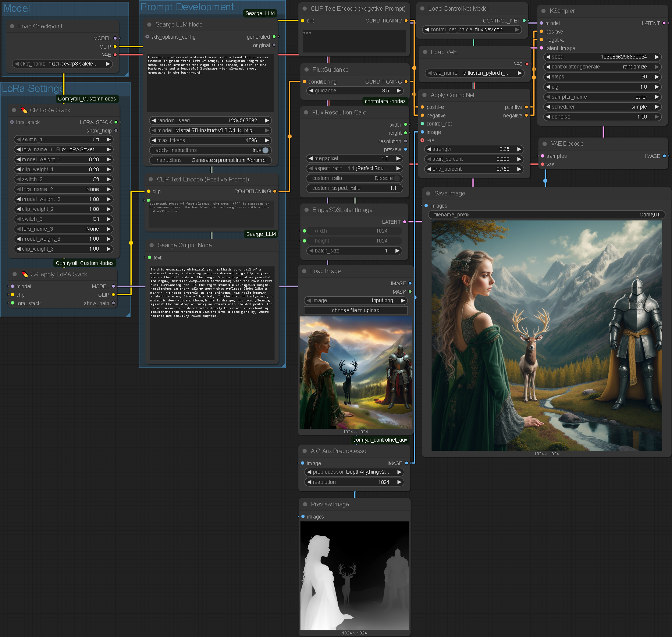
Task: Decrease random_seed with the left arrow
Action: (x=154, y=120)
